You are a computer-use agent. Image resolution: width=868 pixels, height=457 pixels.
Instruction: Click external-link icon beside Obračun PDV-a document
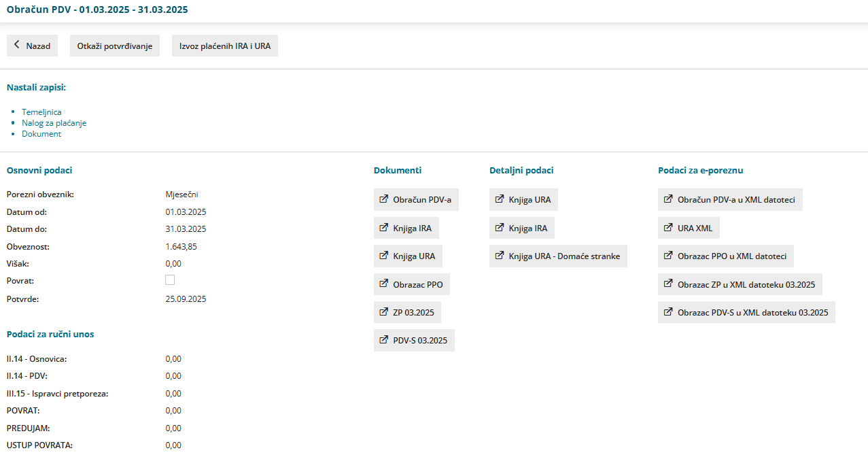click(x=383, y=200)
